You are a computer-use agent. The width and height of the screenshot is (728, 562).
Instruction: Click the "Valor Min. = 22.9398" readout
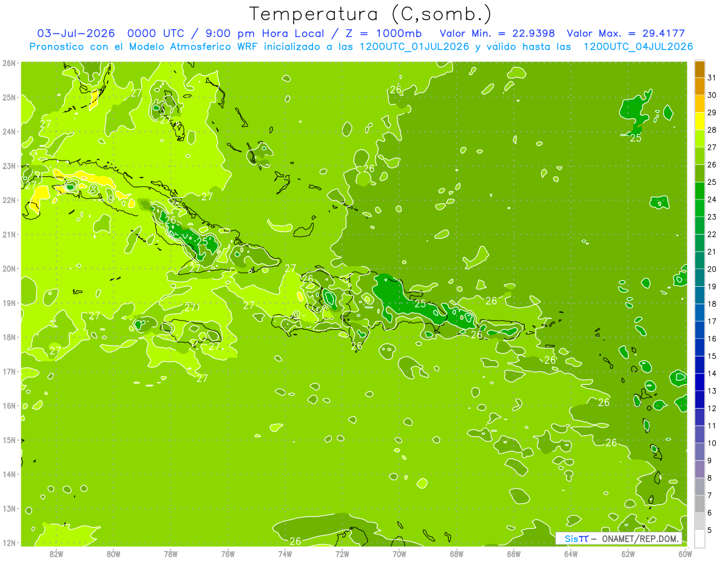tap(497, 33)
